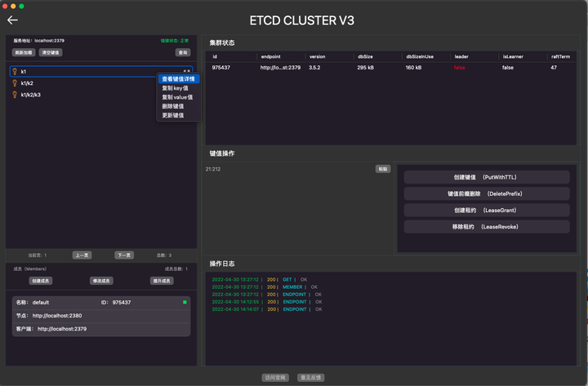Click the 操作日志 section heading
Image resolution: width=588 pixels, height=386 pixels.
(222, 264)
